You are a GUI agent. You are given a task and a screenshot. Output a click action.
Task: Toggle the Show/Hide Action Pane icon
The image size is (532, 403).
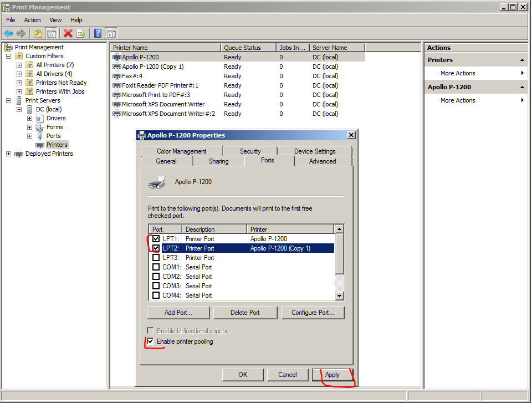pos(111,33)
